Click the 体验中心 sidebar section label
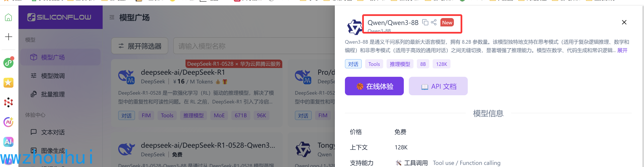Viewport: 644px width, 167px height. (x=35, y=115)
